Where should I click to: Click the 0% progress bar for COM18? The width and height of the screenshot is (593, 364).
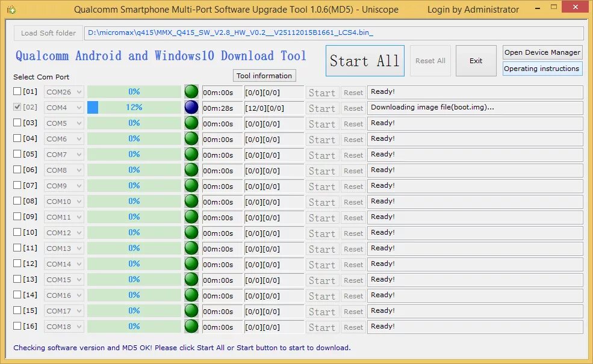[x=134, y=327]
